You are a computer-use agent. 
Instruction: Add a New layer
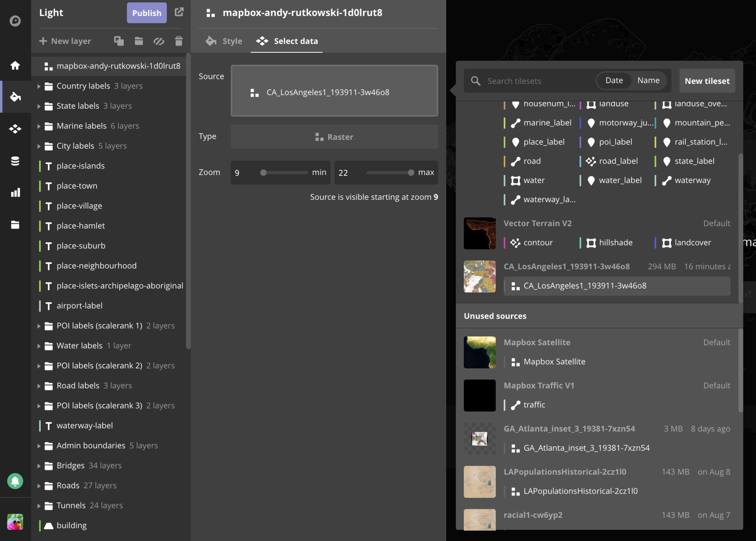point(65,41)
